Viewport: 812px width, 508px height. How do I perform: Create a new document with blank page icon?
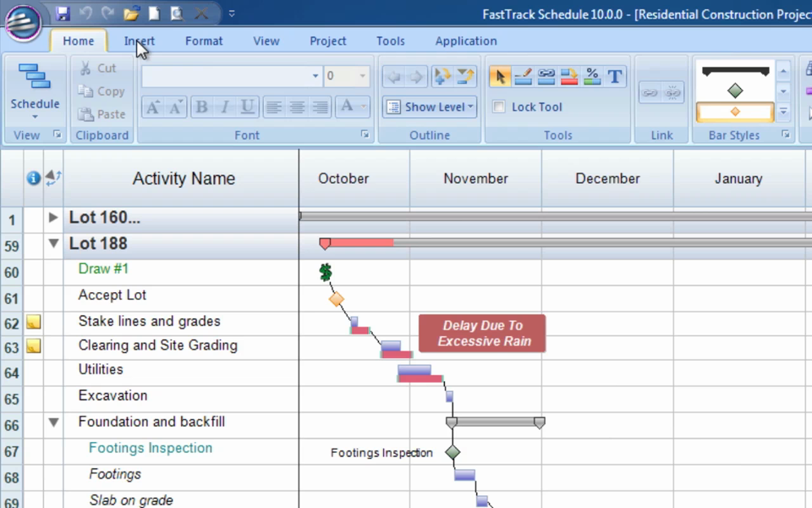[154, 14]
